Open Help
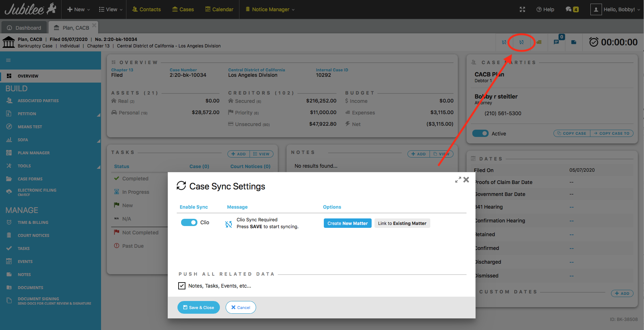 (x=545, y=9)
